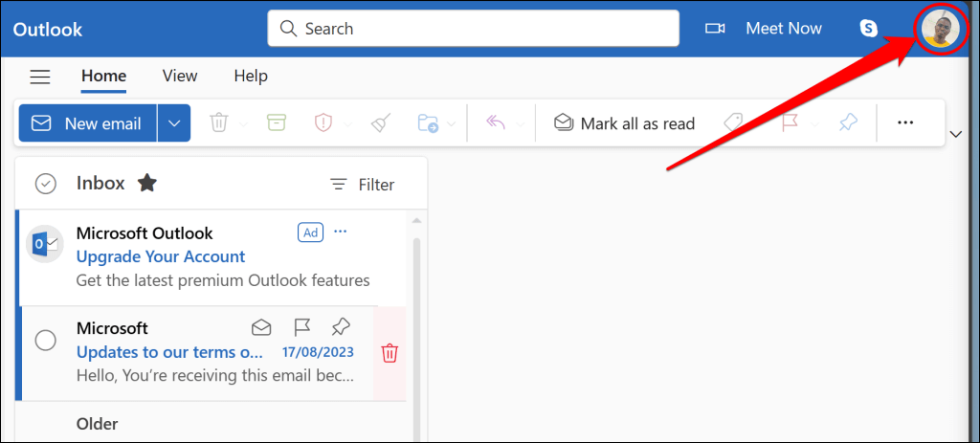The width and height of the screenshot is (980, 443).
Task: Pin the Microsoft email message
Action: pos(341,327)
